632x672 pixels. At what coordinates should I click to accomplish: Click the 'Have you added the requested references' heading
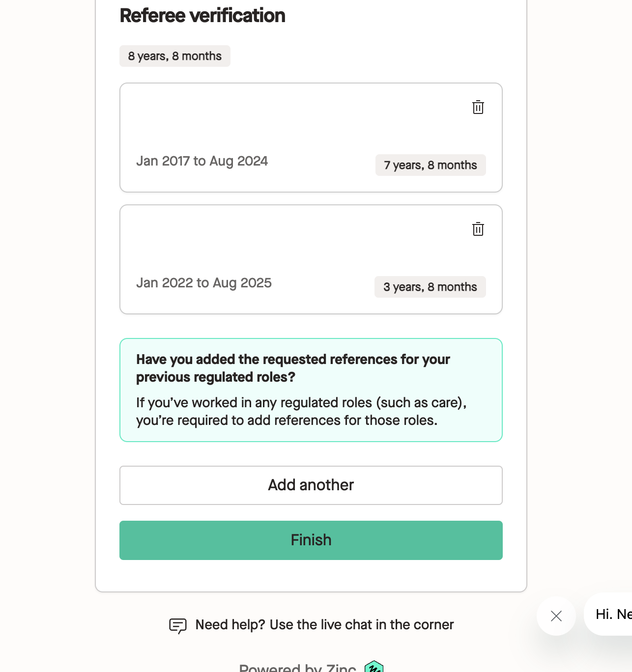tap(293, 368)
